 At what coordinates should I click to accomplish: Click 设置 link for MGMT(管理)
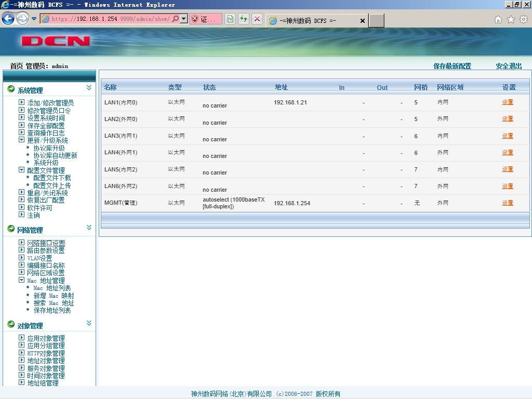pyautogui.click(x=508, y=203)
